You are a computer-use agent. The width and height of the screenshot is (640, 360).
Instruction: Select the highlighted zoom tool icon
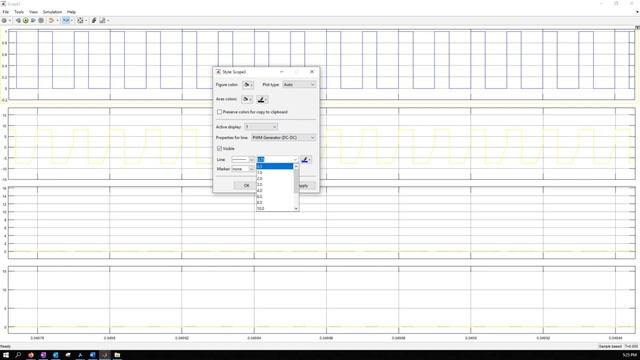coord(65,20)
